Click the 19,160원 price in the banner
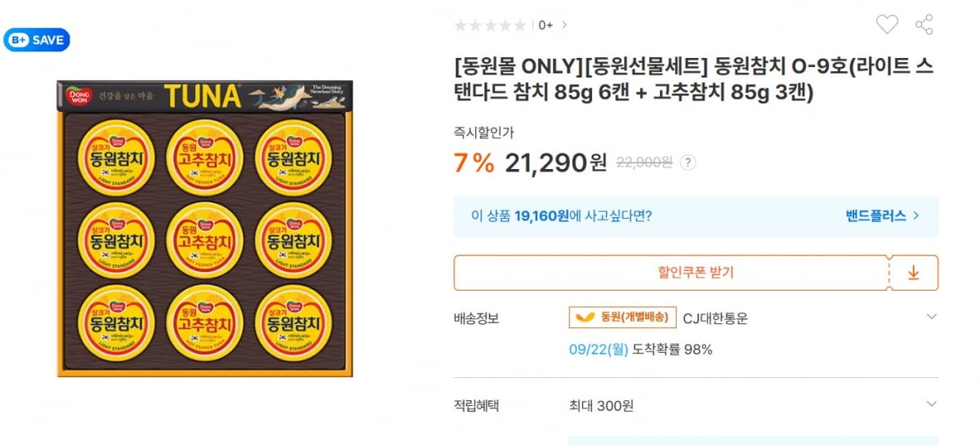The image size is (980, 445). coord(541,216)
